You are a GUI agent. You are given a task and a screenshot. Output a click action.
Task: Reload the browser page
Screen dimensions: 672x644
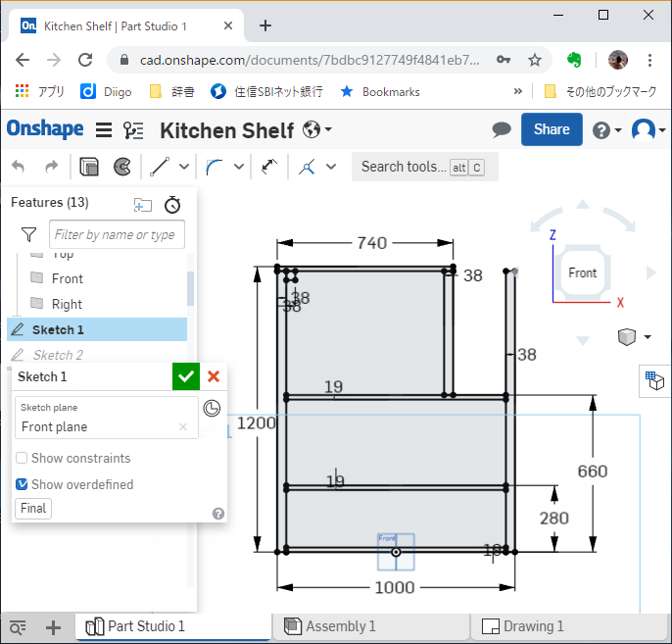85,60
